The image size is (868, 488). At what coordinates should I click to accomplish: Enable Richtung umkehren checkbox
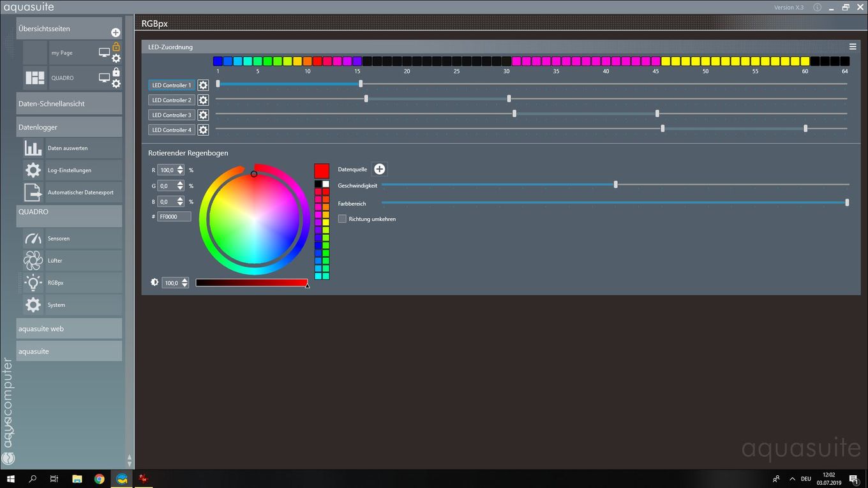pyautogui.click(x=342, y=219)
